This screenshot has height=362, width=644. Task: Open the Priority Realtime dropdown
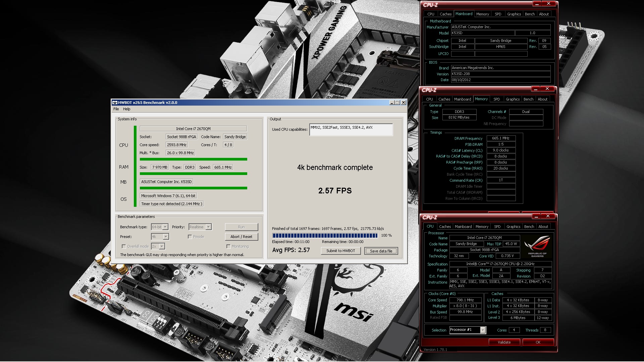[200, 227]
